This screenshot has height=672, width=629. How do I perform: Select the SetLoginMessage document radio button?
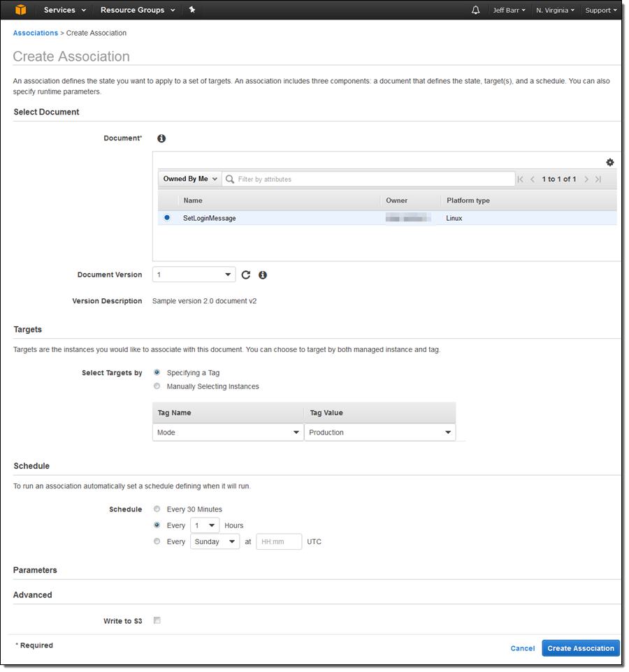(x=167, y=218)
